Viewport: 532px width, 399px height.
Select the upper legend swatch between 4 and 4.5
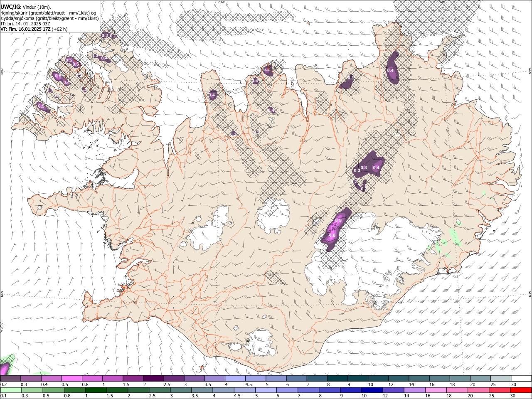point(235,379)
